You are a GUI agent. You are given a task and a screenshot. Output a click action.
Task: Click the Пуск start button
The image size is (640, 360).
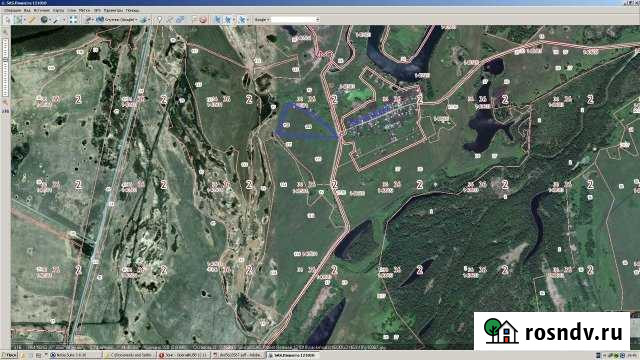point(9,356)
